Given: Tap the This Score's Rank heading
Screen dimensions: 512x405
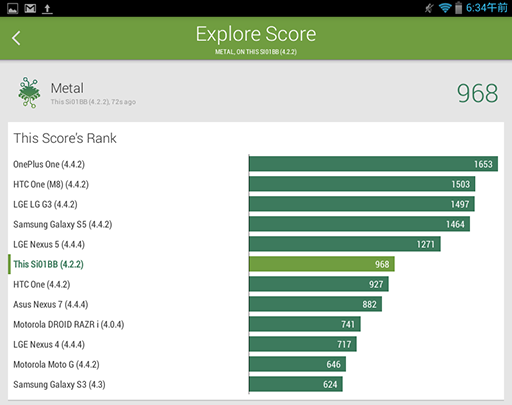Looking at the screenshot, I should click(x=65, y=138).
